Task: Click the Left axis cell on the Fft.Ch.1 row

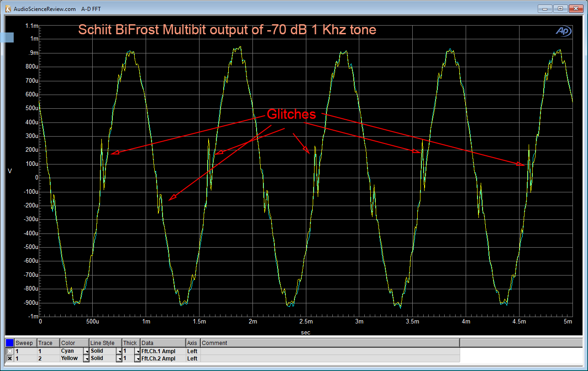Action: point(193,351)
